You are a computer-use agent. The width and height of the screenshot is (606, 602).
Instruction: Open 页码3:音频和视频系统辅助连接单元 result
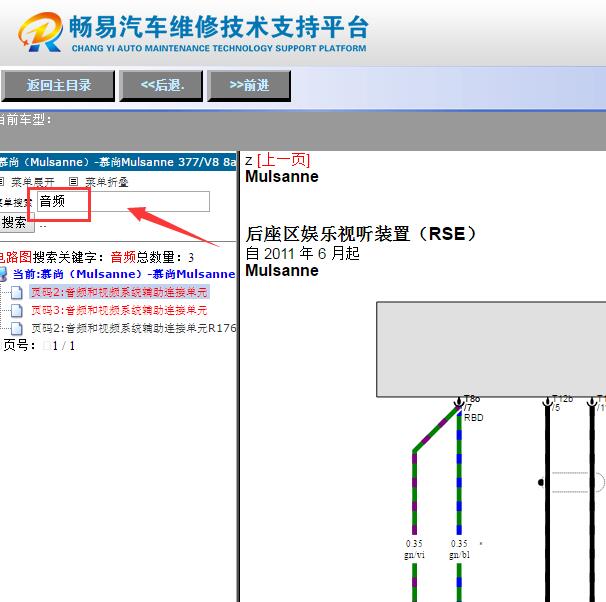119,310
